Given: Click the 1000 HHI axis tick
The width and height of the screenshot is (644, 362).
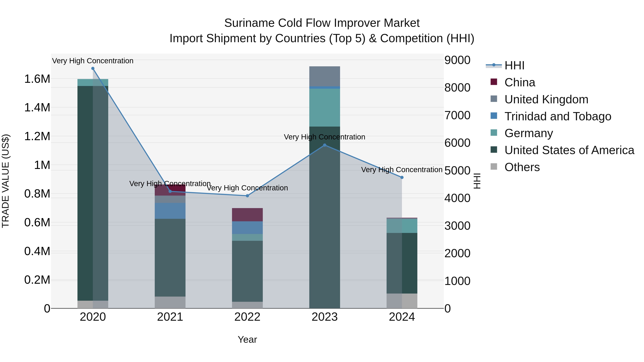Looking at the screenshot, I should click(457, 281).
